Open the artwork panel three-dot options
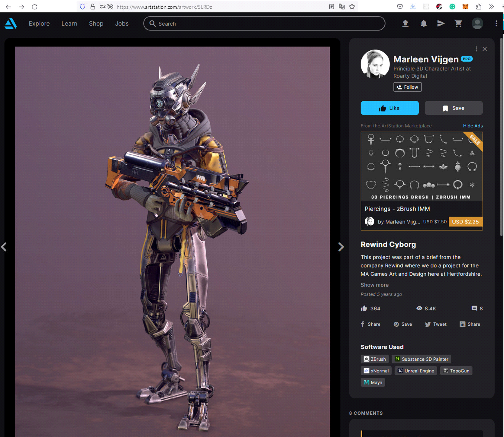The height and width of the screenshot is (437, 504). click(476, 49)
